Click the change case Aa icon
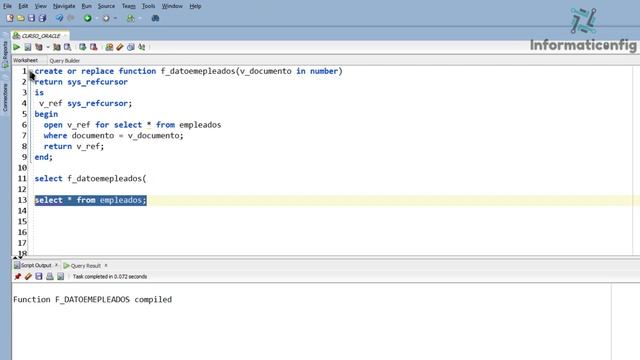 [142, 47]
